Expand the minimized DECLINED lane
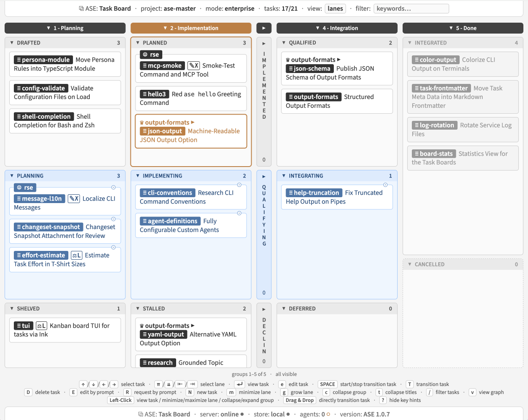This screenshot has width=528, height=420. pos(264,309)
